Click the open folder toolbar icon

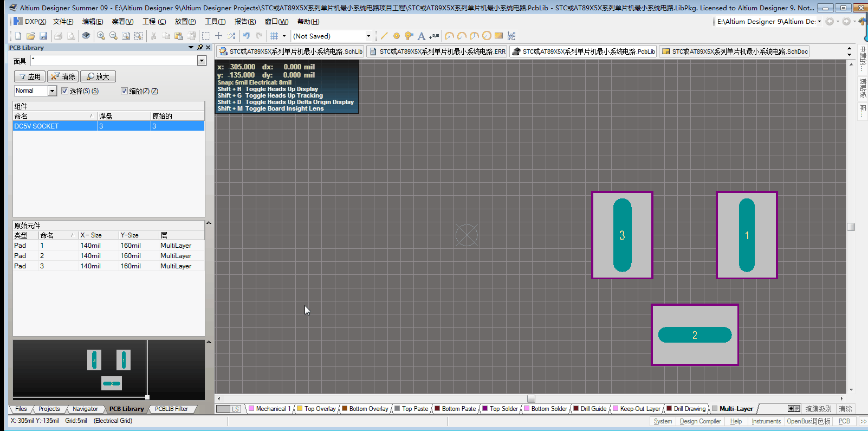point(31,36)
